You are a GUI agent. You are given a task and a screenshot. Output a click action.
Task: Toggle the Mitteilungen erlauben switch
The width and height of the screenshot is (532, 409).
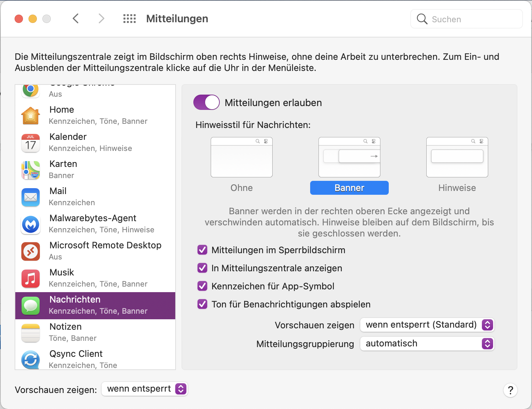tap(207, 103)
